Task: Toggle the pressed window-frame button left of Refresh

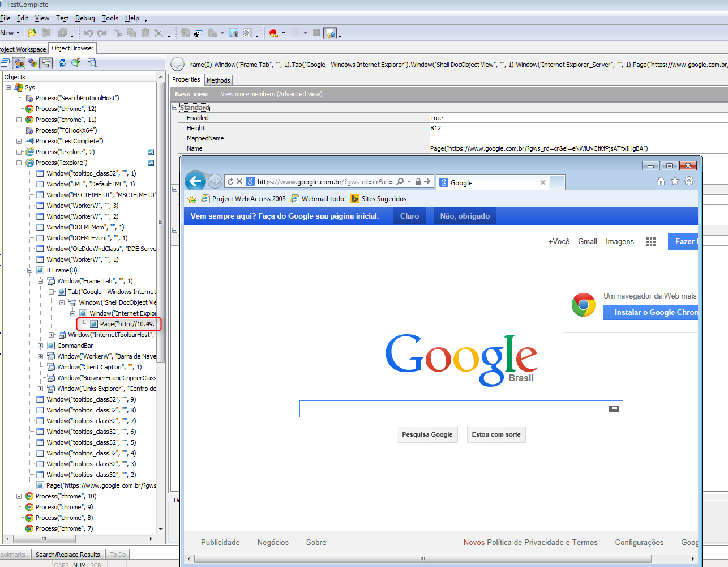Action: (x=46, y=63)
